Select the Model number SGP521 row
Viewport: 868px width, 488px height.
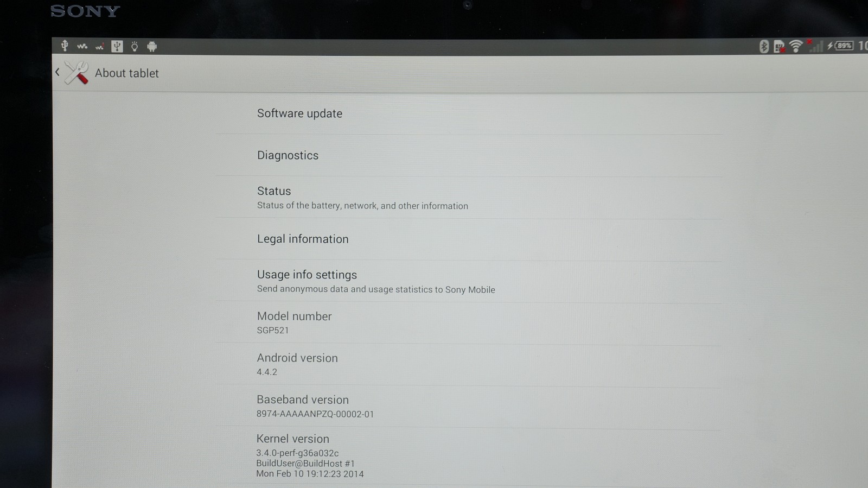pyautogui.click(x=294, y=322)
